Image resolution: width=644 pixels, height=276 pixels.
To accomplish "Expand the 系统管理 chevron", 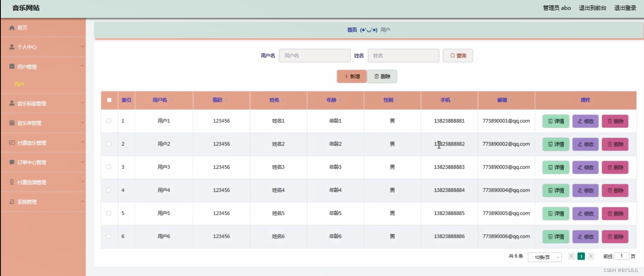I will click(x=82, y=201).
